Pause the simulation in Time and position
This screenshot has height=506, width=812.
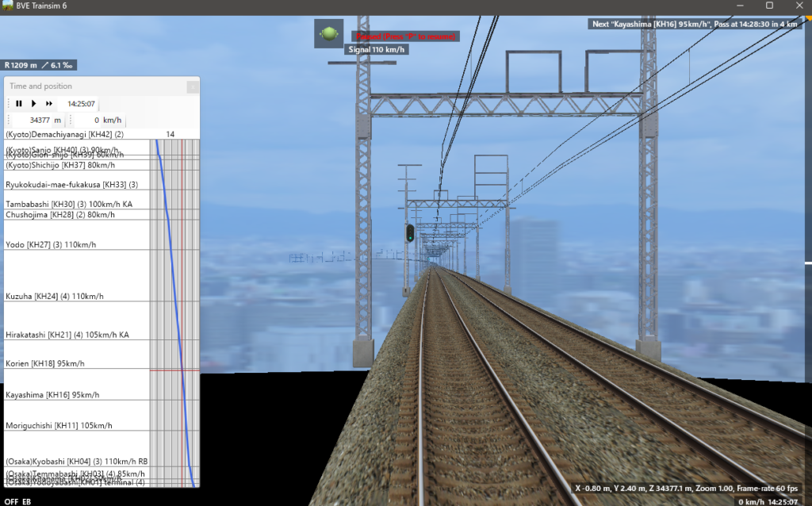(19, 104)
